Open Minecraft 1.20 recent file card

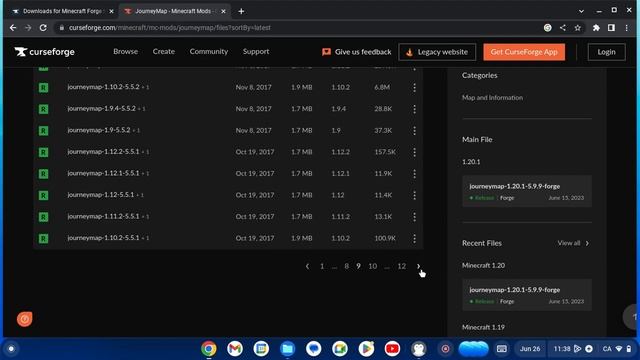(527, 295)
